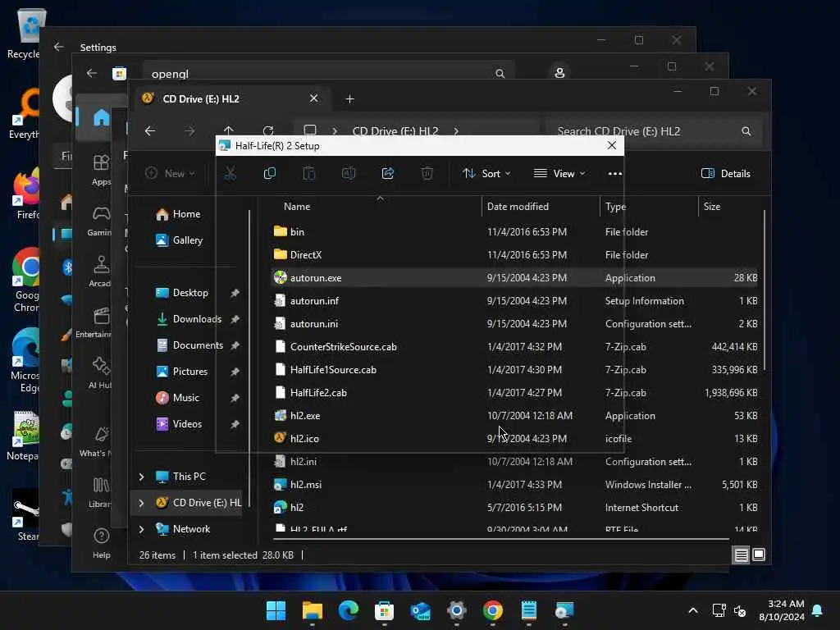Click the Delete trash icon

point(427,174)
